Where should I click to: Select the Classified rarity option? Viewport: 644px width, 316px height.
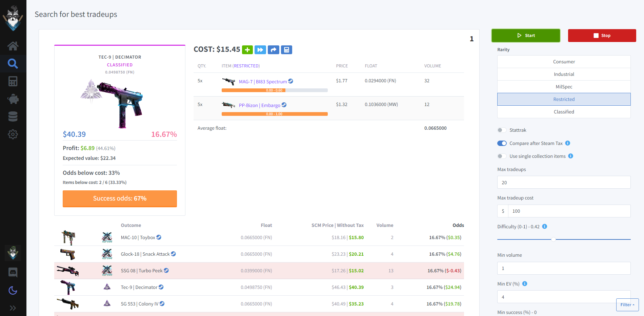coord(564,112)
